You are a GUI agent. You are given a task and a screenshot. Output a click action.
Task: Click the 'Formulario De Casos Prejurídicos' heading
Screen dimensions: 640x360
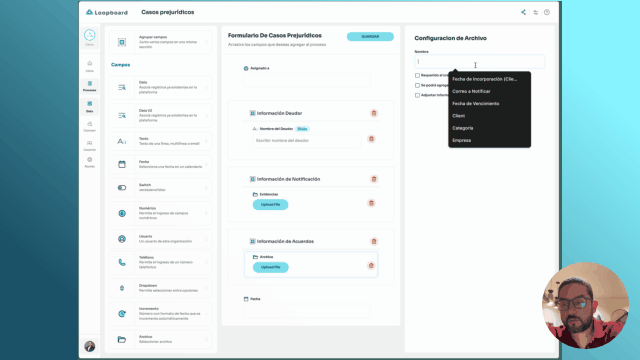(275, 36)
